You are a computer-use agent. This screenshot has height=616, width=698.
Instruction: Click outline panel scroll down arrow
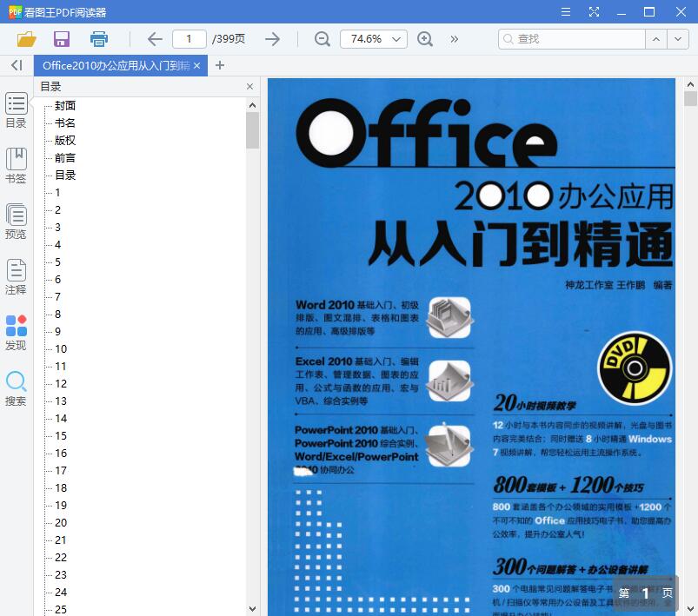(252, 608)
